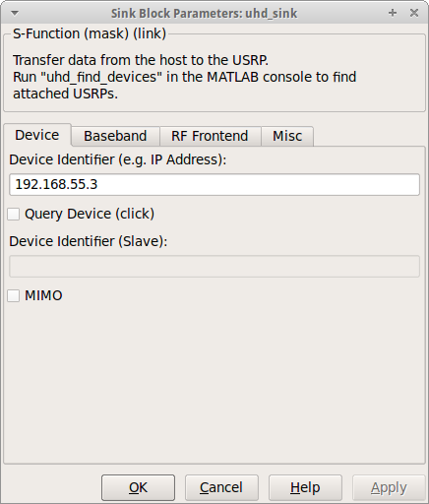The width and height of the screenshot is (429, 504).
Task: Open the window menu arrow in title bar
Action: (x=15, y=13)
